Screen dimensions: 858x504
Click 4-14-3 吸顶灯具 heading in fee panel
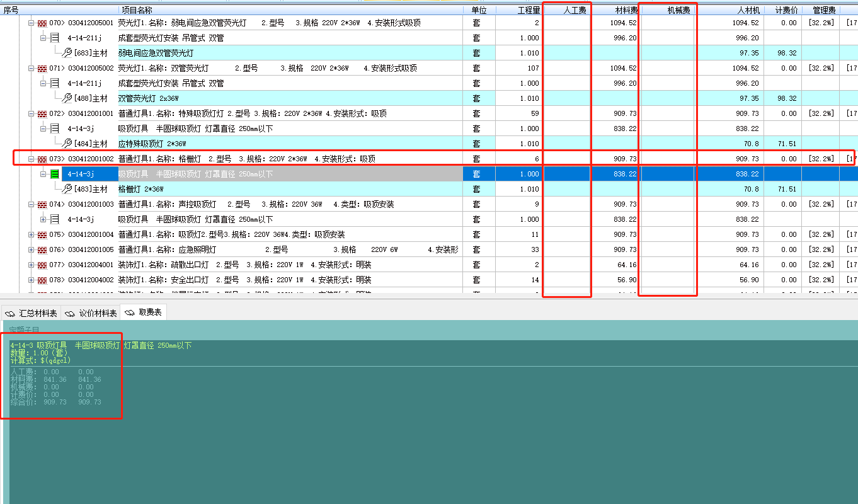click(101, 345)
